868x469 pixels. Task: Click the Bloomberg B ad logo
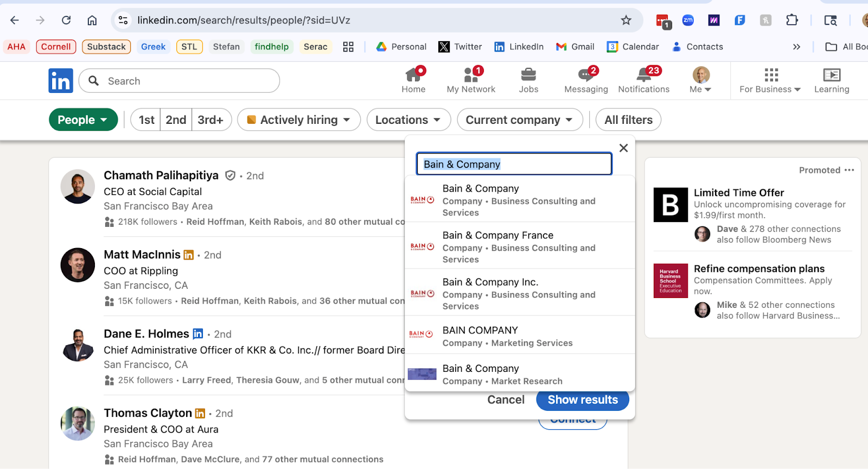coord(671,205)
